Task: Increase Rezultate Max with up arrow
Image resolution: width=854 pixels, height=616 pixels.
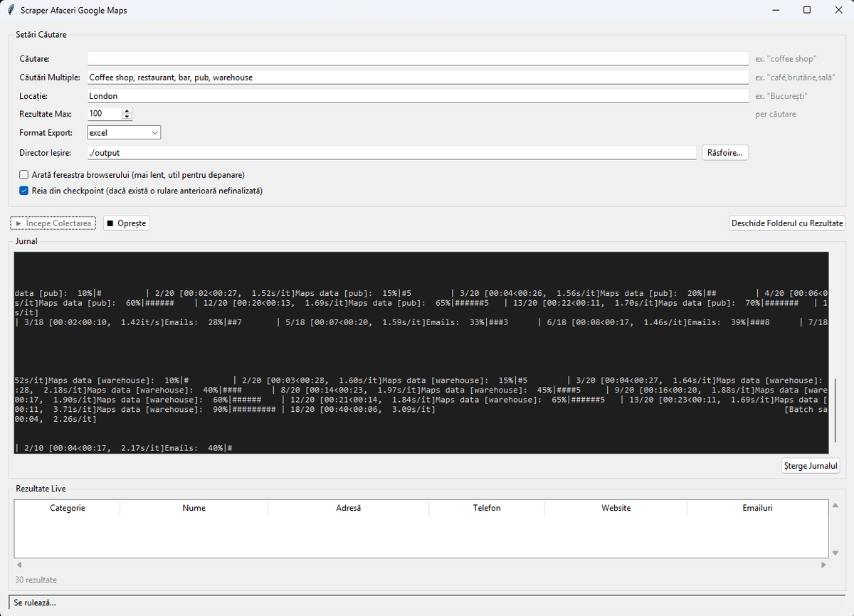Action: (127, 111)
